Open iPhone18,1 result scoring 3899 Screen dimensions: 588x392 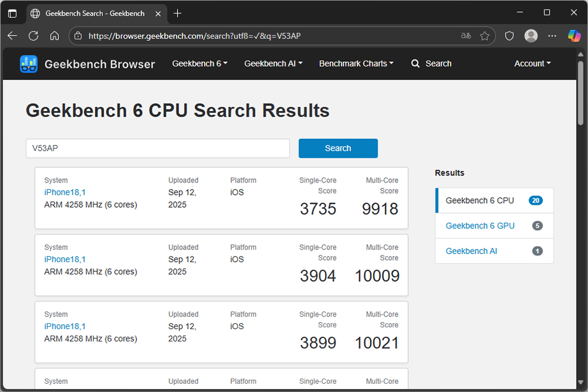65,326
